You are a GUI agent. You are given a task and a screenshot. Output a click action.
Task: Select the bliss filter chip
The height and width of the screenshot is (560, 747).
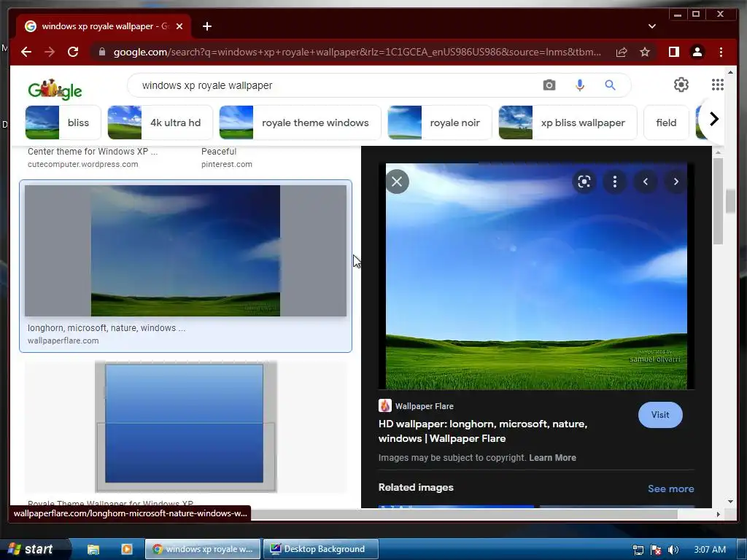coord(63,122)
